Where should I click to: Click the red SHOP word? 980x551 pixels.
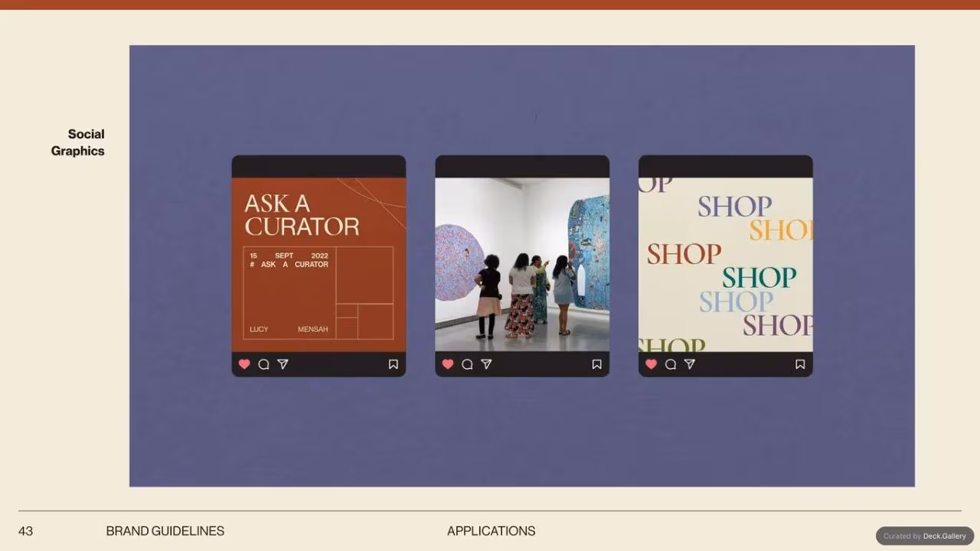(684, 253)
